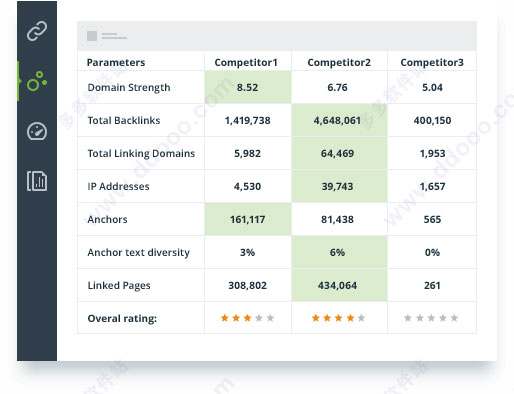This screenshot has width=514, height=394.
Task: Select the Anchor text diversity row label
Action: click(139, 252)
